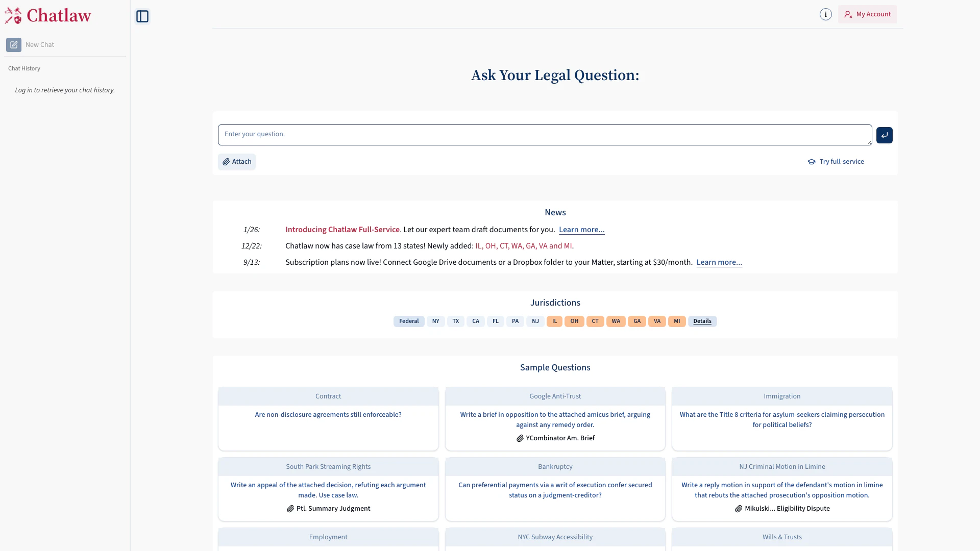Click the info circle icon

point(825,14)
